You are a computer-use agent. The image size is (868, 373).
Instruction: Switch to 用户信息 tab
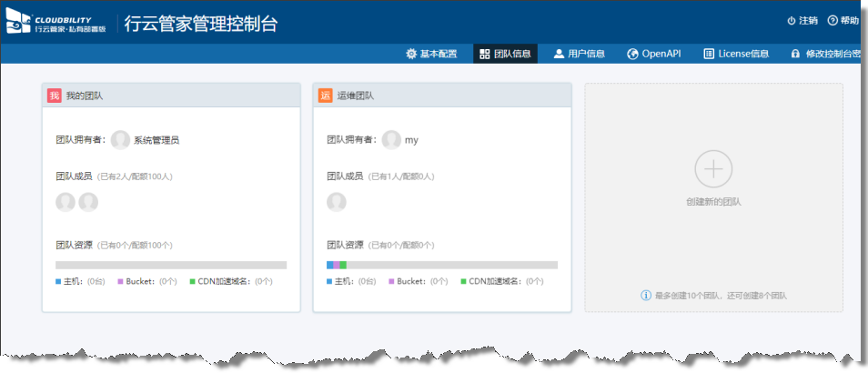click(579, 54)
